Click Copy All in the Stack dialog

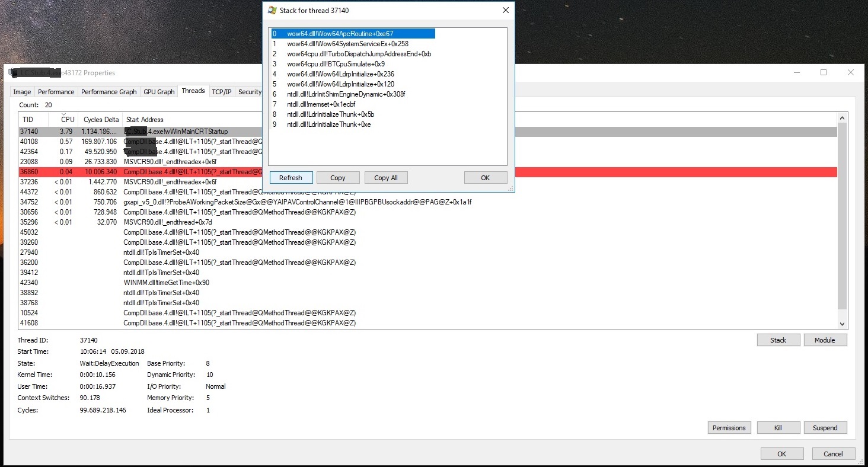click(x=386, y=177)
